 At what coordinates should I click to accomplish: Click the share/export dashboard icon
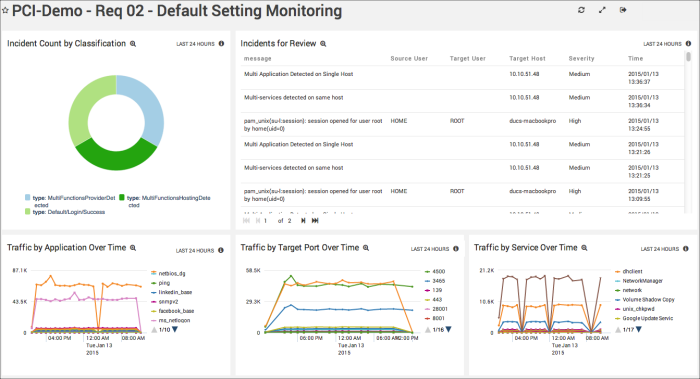click(x=623, y=10)
